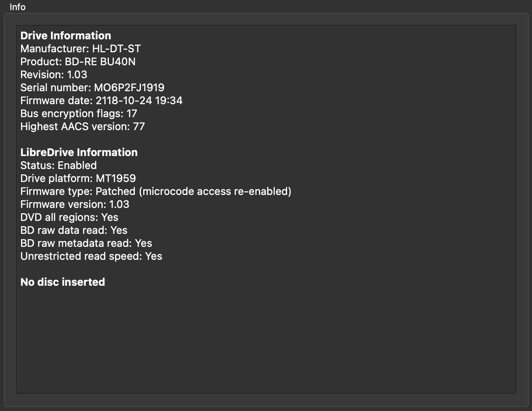532x411 pixels.
Task: Click the Unrestricted read speed line
Action: click(91, 256)
